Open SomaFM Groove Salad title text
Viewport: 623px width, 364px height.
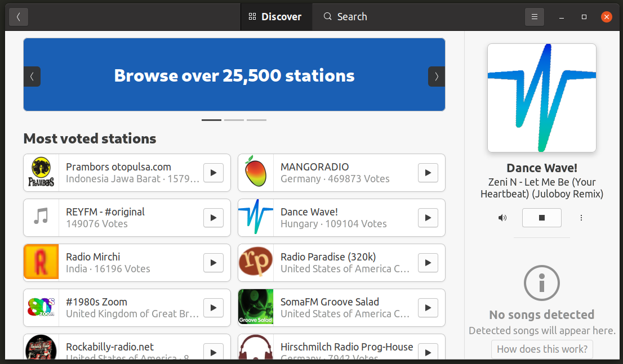[x=330, y=302]
